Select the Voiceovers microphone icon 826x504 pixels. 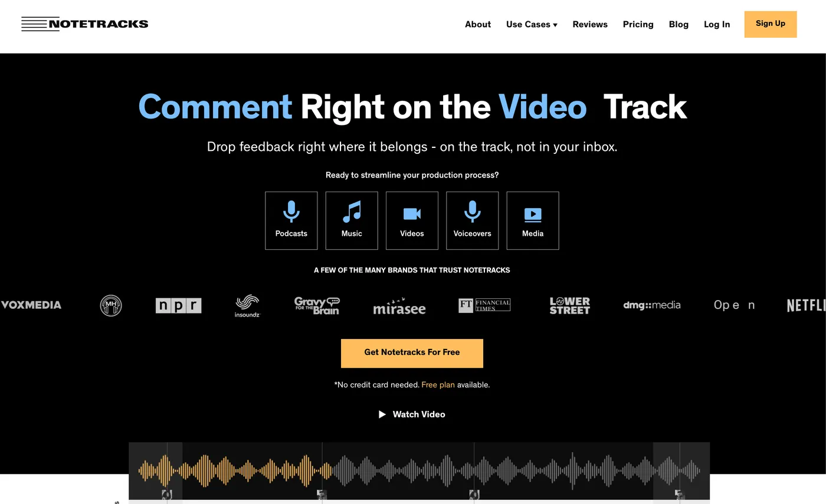[x=472, y=212]
